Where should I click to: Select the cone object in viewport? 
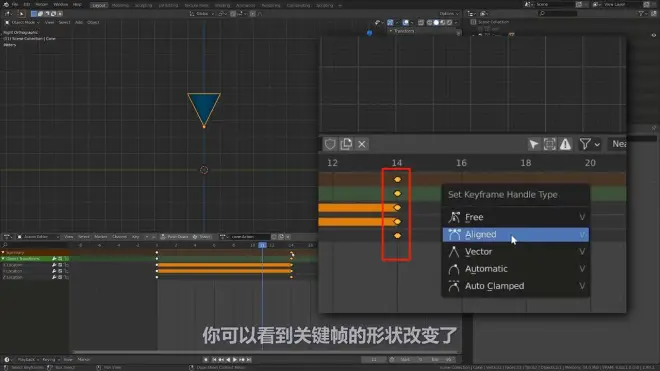tap(204, 107)
